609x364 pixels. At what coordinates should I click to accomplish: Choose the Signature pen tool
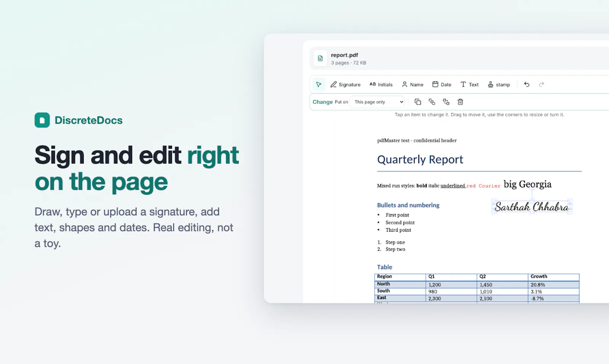[x=345, y=84]
